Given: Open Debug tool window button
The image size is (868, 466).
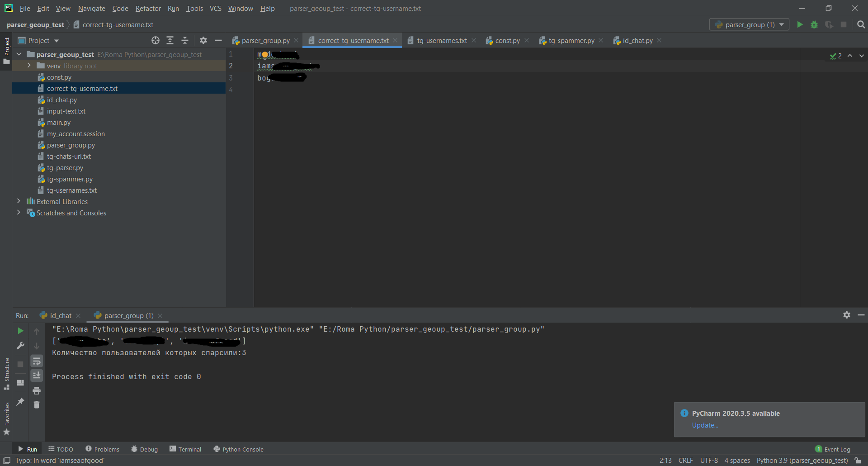Looking at the screenshot, I should tap(145, 449).
